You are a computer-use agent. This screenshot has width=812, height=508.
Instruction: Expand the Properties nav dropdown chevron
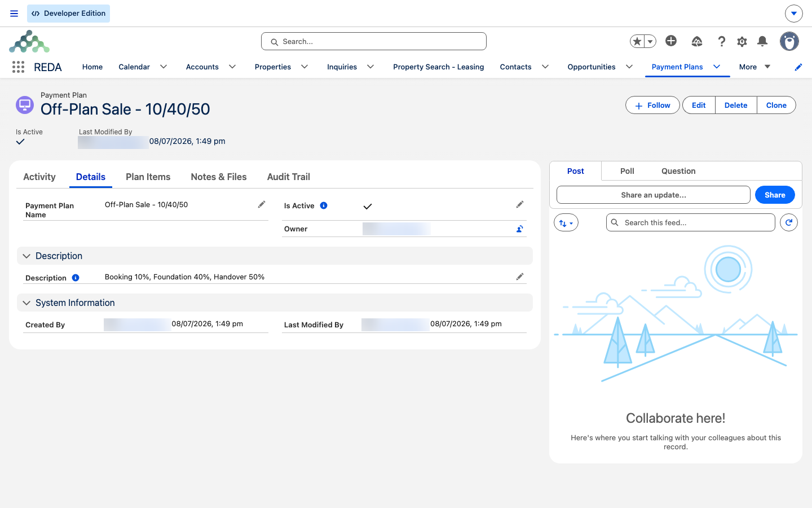pyautogui.click(x=304, y=67)
